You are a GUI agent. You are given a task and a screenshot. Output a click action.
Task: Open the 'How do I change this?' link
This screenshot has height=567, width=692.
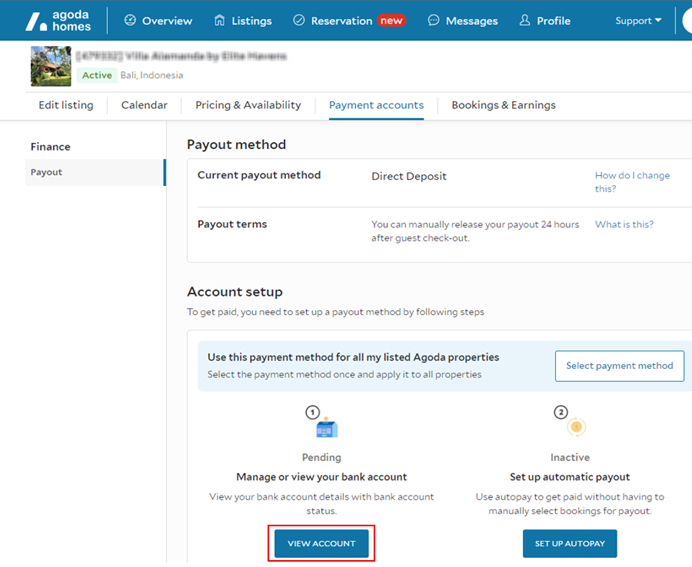pos(632,182)
